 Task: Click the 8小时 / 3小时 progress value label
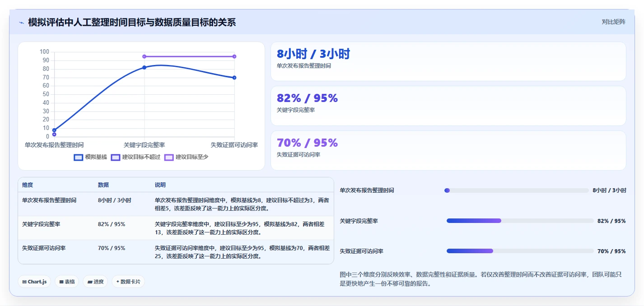[609, 190]
